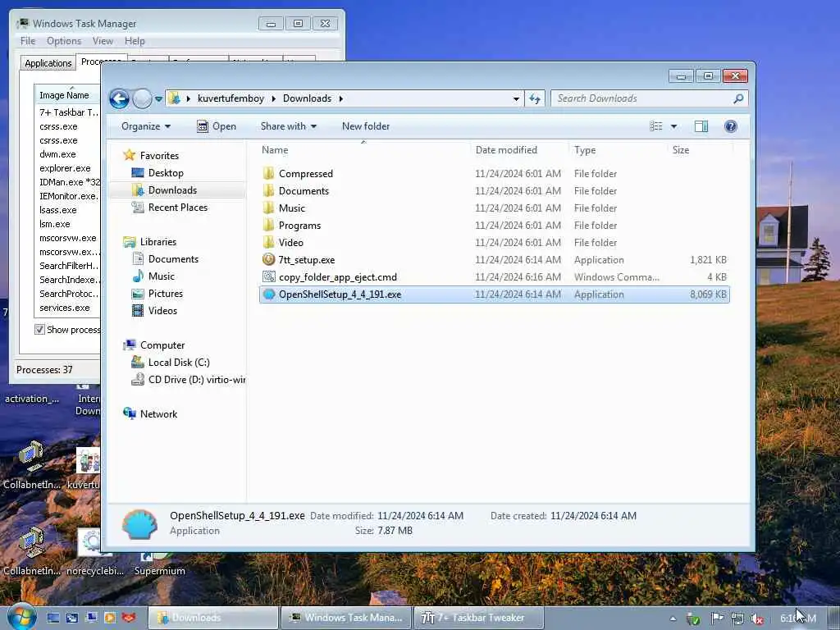Click Show desktop quick launch icon

53,619
